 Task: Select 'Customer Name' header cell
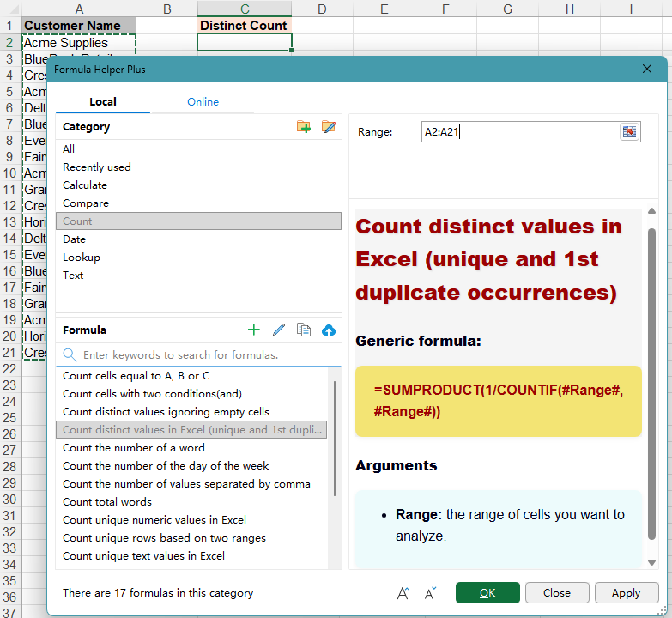79,26
